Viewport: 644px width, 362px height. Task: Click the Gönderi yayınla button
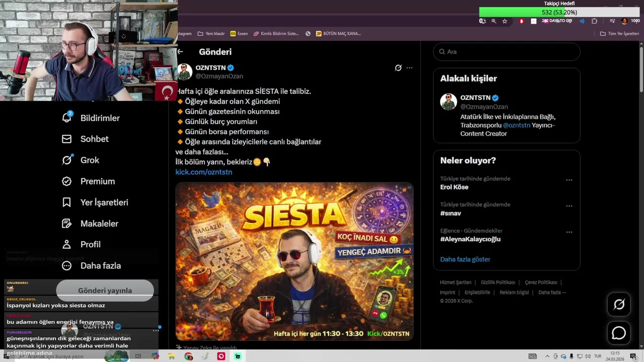click(x=105, y=291)
